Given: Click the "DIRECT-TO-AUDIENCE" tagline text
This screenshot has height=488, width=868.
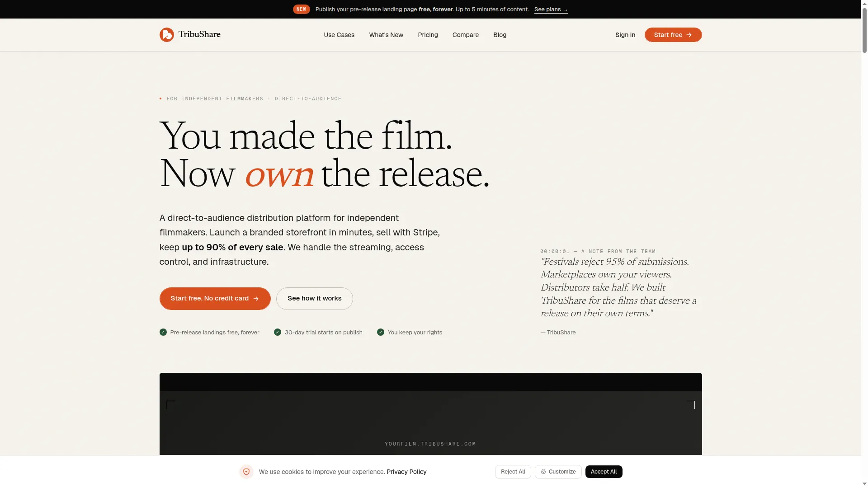Looking at the screenshot, I should tap(308, 99).
